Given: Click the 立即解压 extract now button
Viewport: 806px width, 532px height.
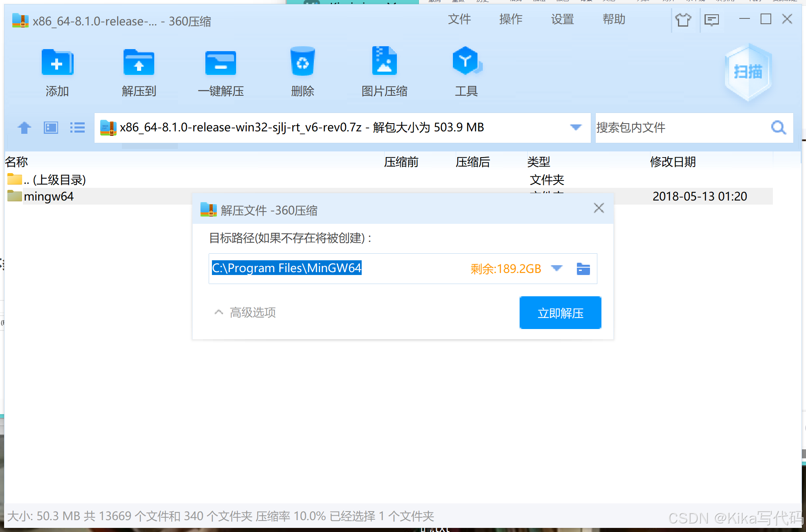Looking at the screenshot, I should tap(560, 313).
